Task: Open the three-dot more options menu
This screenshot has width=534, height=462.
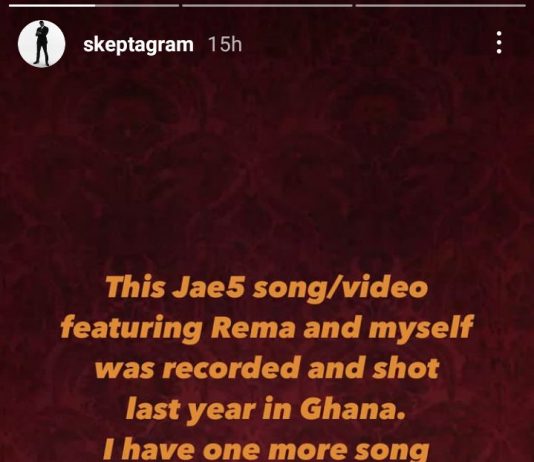Action: coord(499,43)
